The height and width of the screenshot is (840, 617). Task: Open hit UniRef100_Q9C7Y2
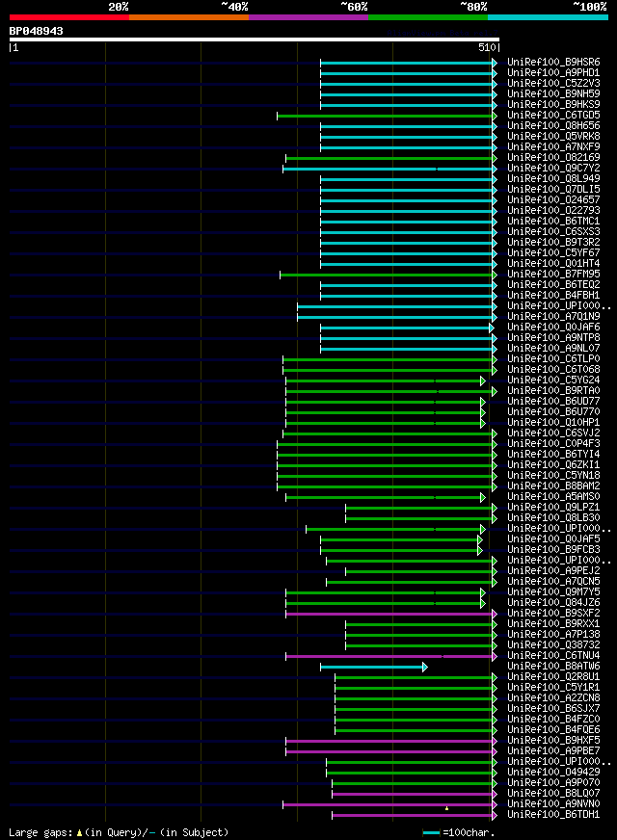553,169
